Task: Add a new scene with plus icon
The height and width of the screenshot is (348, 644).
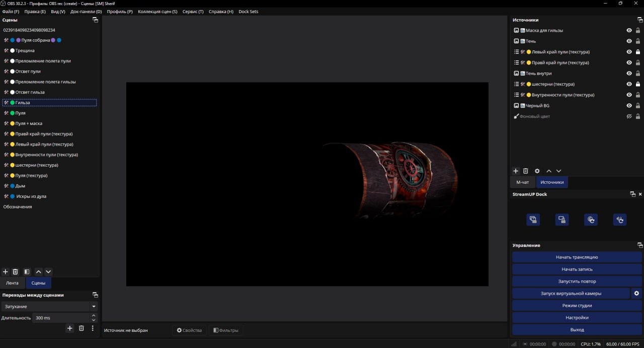Action: [6, 271]
